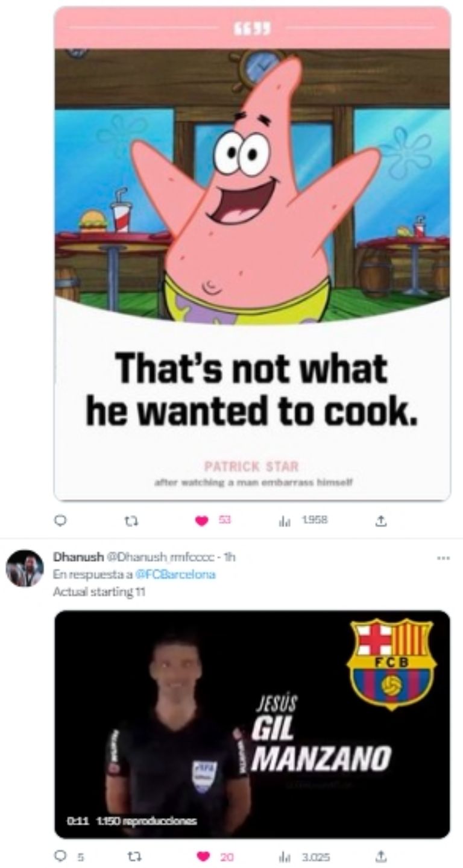Open the Patrick Star quote image
This screenshot has height=868, width=463.
pos(252,253)
